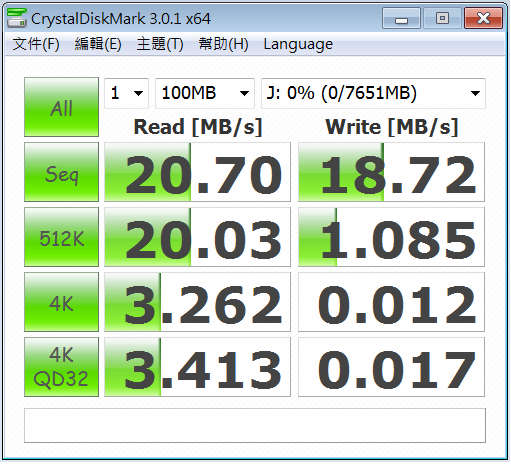Open the 幫助(H) help menu
The height and width of the screenshot is (466, 511).
(223, 44)
